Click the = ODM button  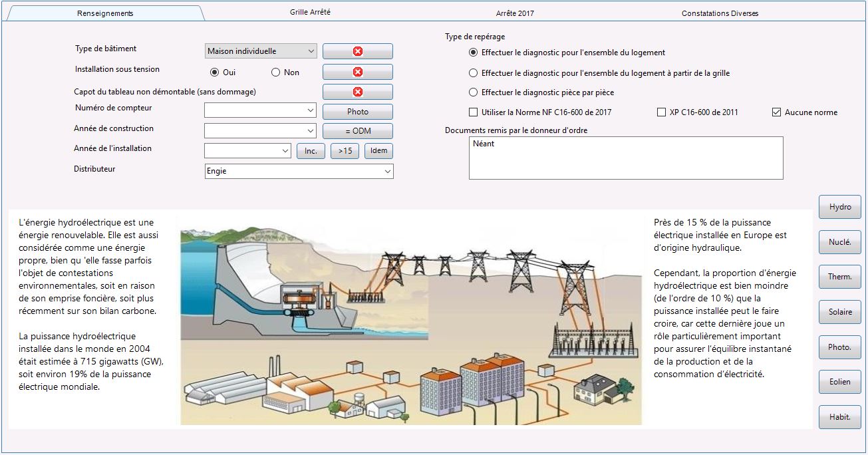click(x=358, y=131)
